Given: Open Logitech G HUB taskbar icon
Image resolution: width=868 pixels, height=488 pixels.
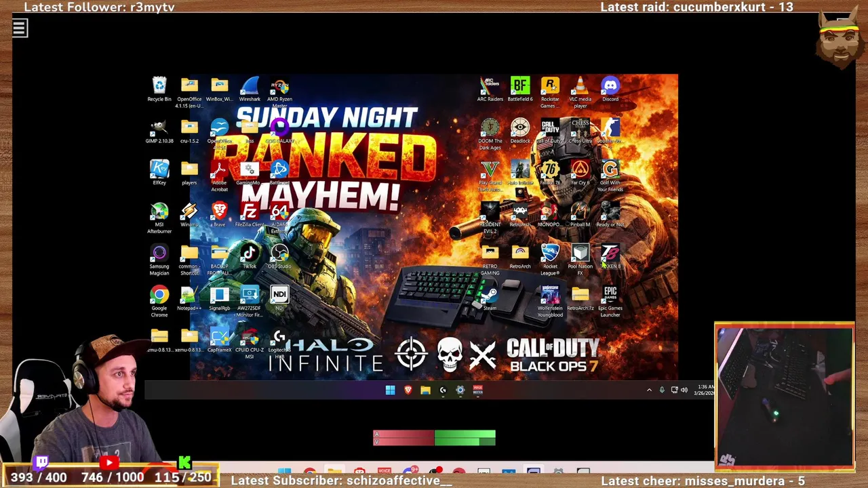Looking at the screenshot, I should coord(443,390).
